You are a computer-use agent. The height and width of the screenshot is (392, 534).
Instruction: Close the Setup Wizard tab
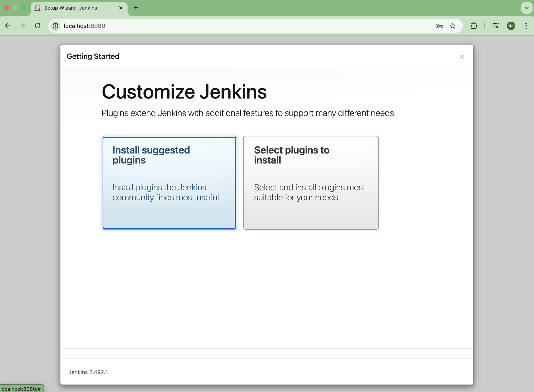pyautogui.click(x=121, y=8)
